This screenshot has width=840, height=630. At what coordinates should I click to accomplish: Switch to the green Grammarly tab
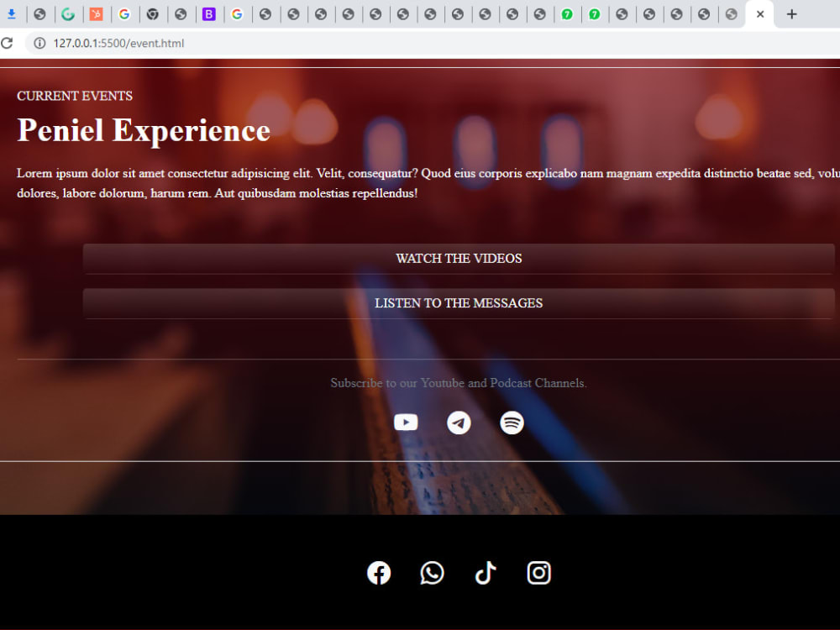tap(67, 14)
